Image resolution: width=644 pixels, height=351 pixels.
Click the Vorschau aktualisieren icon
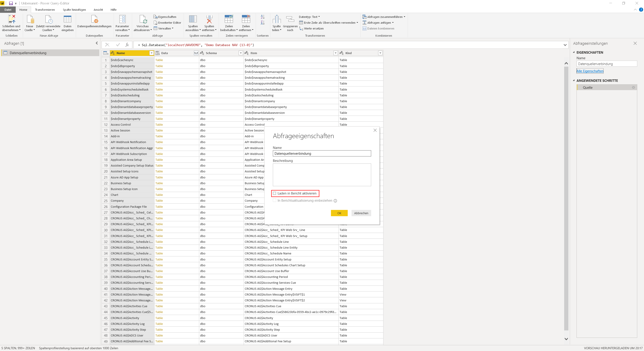[143, 19]
